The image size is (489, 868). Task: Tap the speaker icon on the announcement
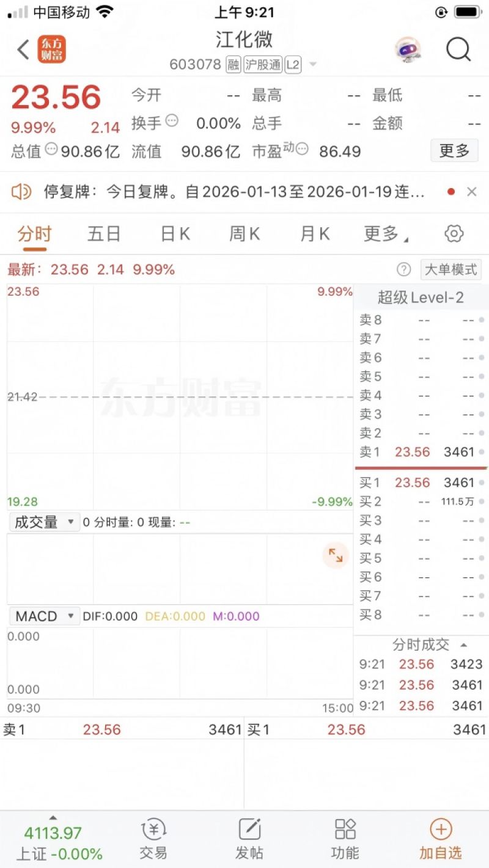coord(23,191)
